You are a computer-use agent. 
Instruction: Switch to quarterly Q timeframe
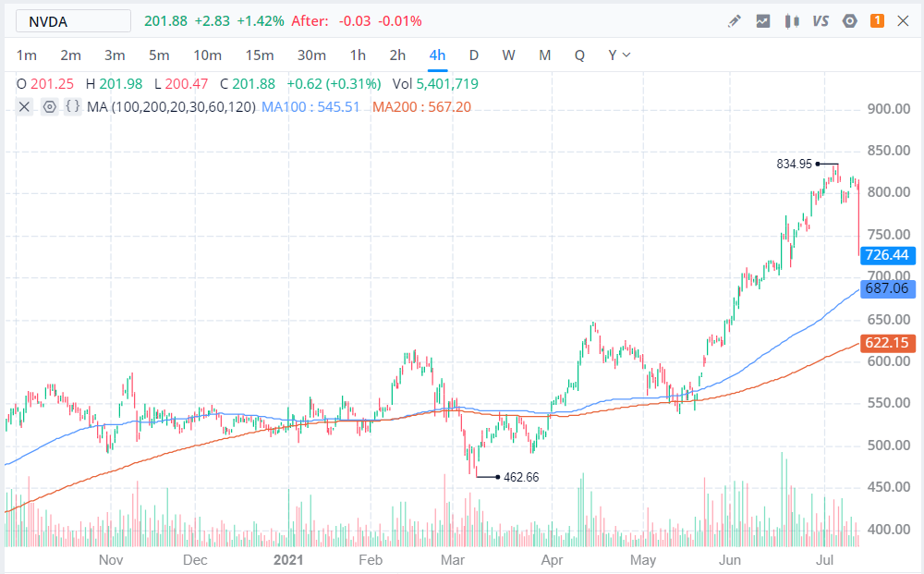(580, 55)
